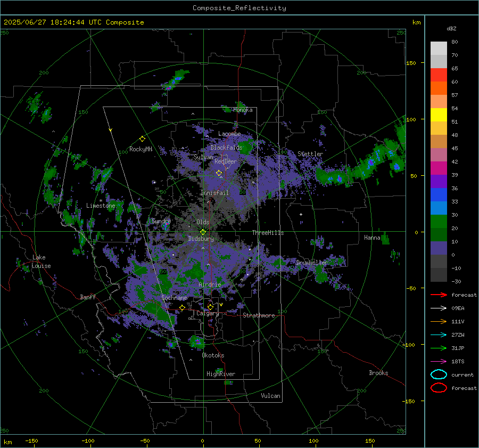Click the cyan current ellipse legend icon
The height and width of the screenshot is (448, 479).
439,374
